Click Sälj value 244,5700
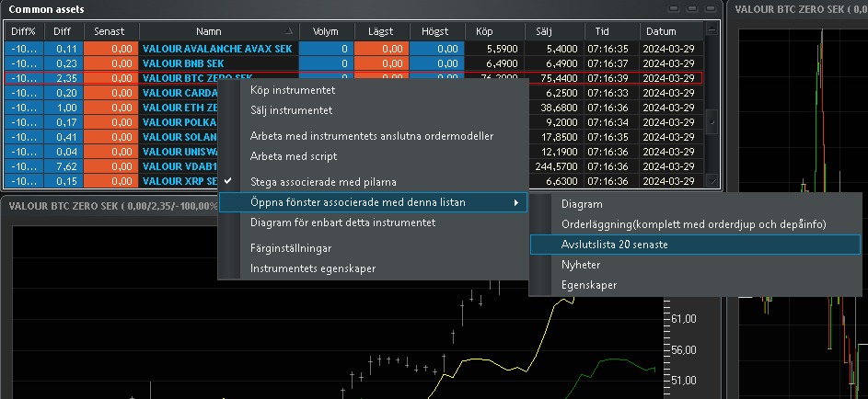The width and height of the screenshot is (868, 399). [x=557, y=165]
